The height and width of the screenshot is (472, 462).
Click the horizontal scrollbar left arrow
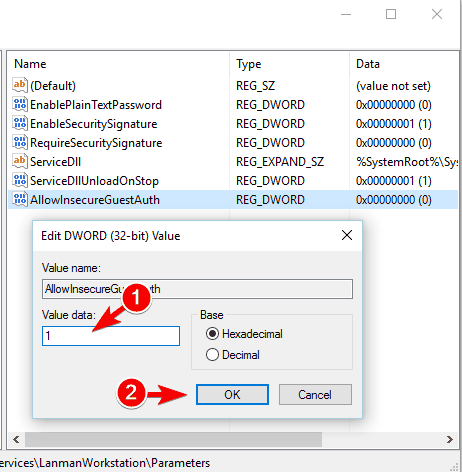coord(16,439)
